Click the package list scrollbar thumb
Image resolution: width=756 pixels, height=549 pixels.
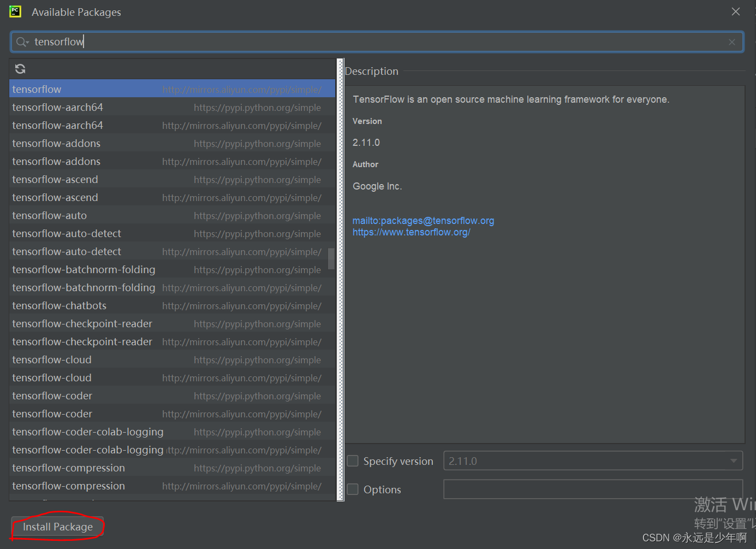(331, 259)
